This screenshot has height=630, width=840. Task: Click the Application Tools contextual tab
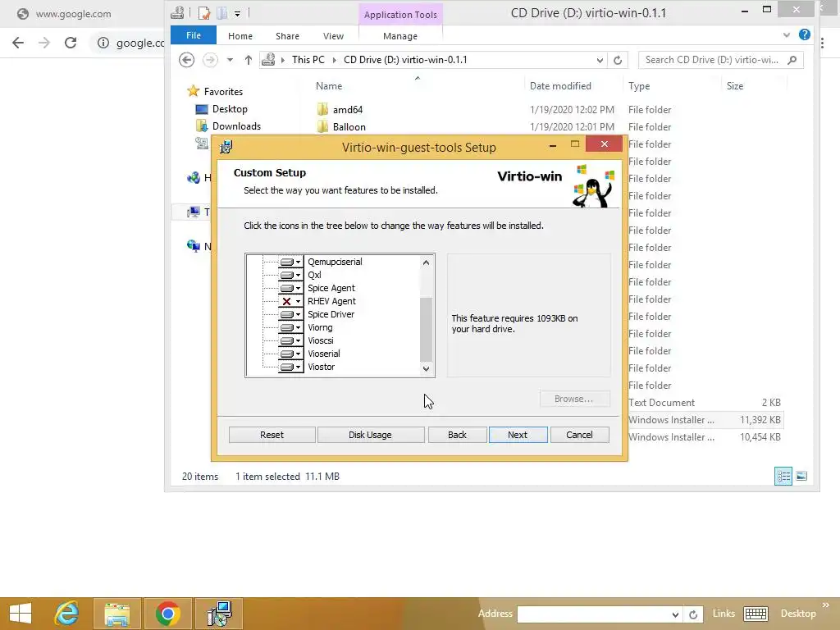click(x=400, y=15)
